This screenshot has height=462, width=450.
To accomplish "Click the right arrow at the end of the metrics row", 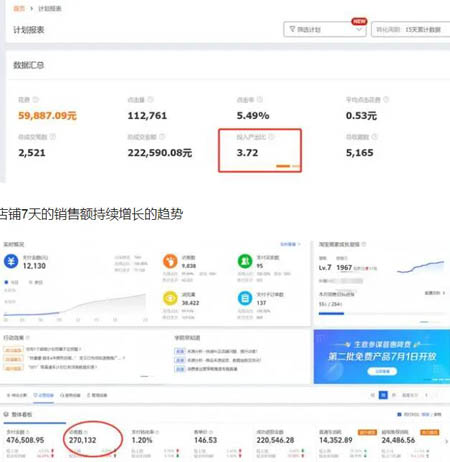I will 446,441.
